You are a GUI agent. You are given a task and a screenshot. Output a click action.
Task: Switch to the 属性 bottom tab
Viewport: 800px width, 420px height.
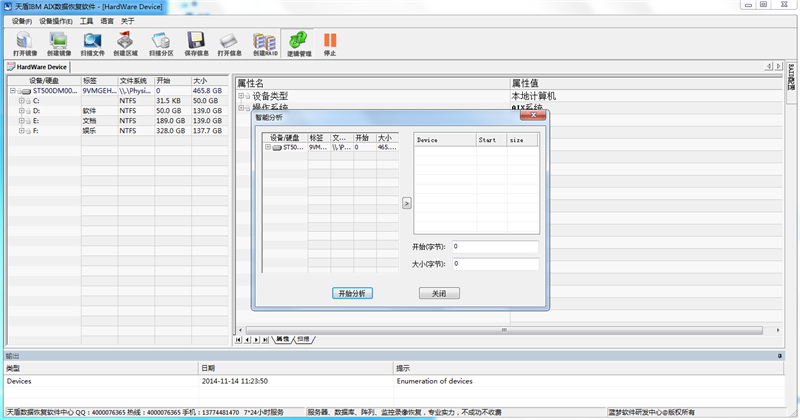283,339
